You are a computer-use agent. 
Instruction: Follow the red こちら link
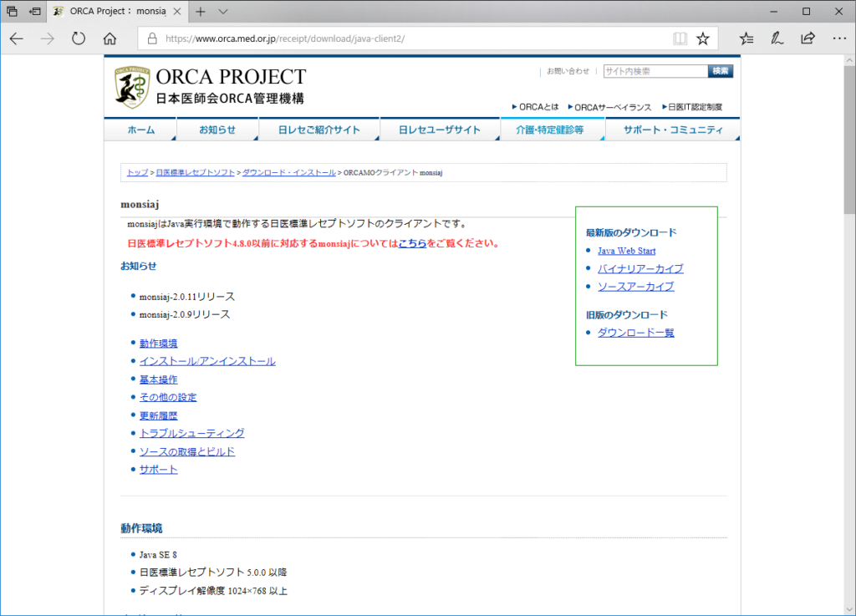(412, 243)
